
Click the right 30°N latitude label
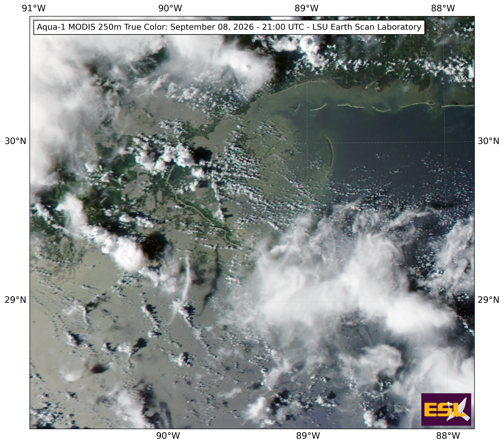point(488,141)
